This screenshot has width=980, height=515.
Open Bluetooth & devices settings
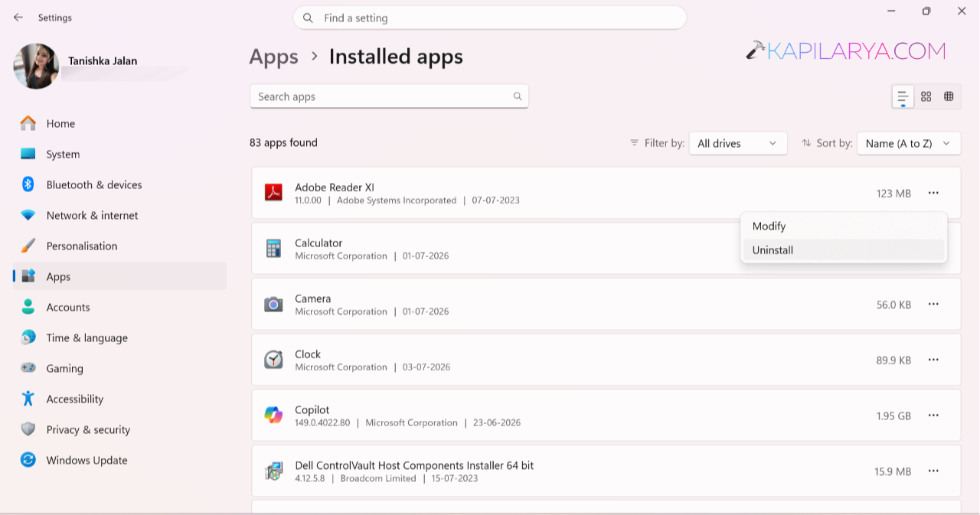pos(120,184)
